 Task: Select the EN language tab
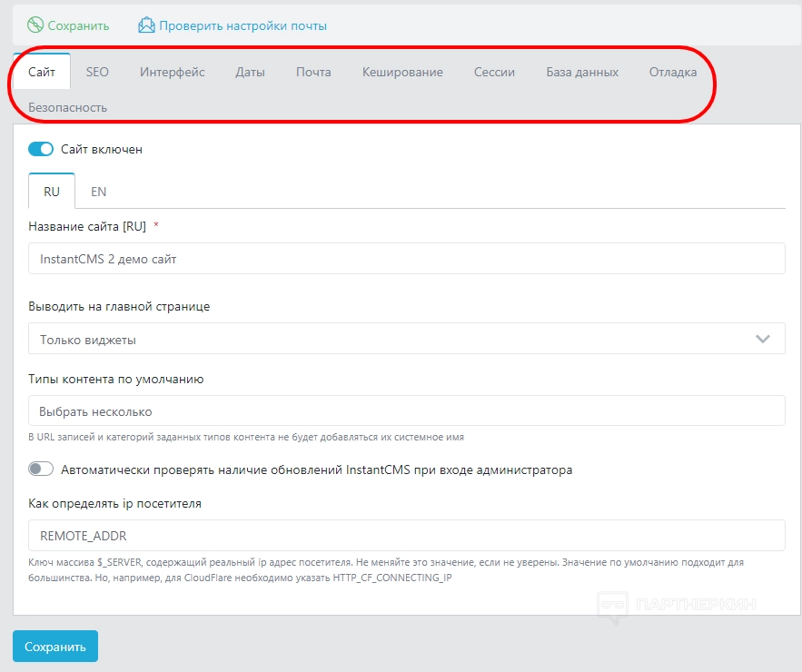click(x=99, y=192)
